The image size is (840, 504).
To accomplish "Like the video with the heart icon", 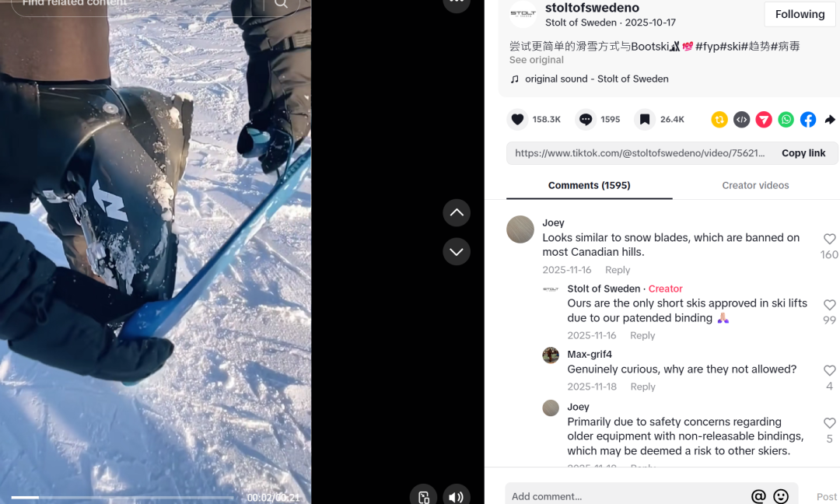I will [x=517, y=119].
